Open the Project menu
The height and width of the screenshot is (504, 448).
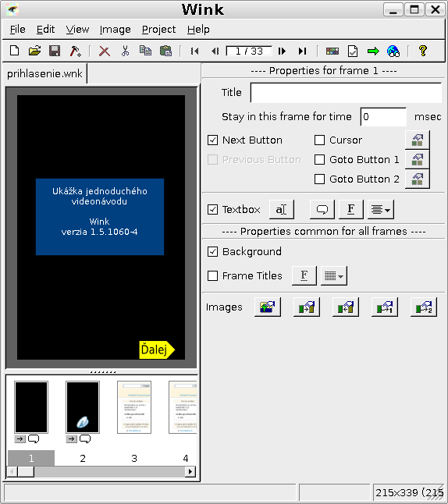coord(159,30)
